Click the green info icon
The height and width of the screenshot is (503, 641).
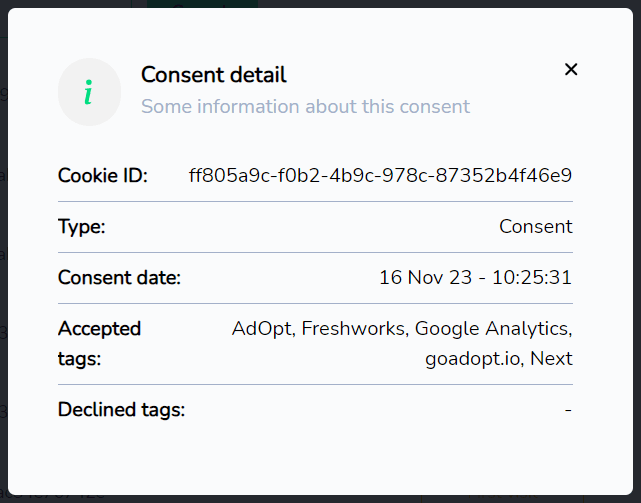[x=88, y=92]
